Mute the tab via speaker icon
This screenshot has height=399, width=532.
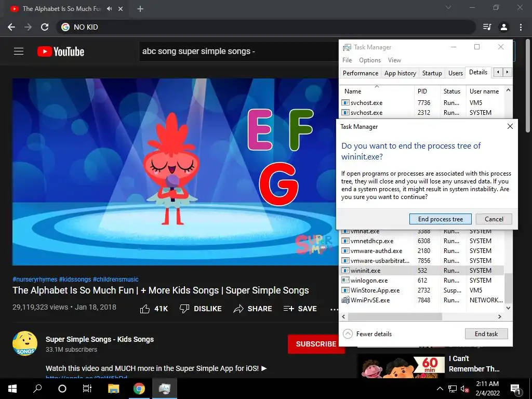[109, 9]
